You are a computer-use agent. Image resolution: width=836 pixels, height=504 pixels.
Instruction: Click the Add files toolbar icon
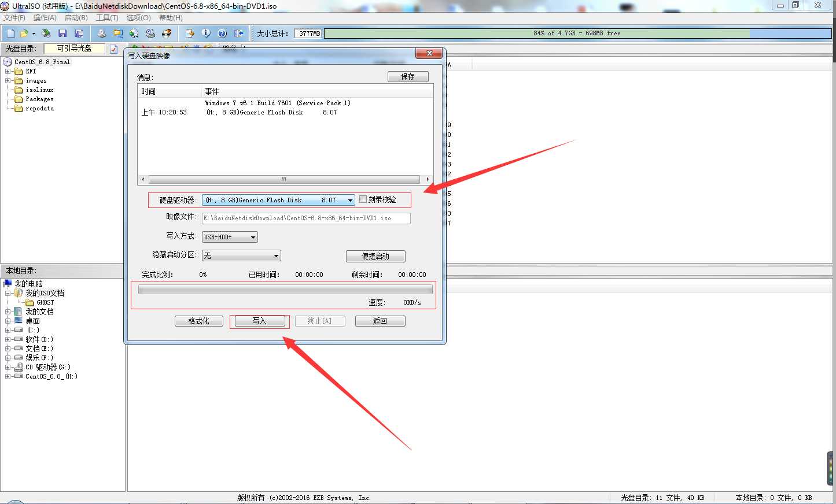click(189, 34)
